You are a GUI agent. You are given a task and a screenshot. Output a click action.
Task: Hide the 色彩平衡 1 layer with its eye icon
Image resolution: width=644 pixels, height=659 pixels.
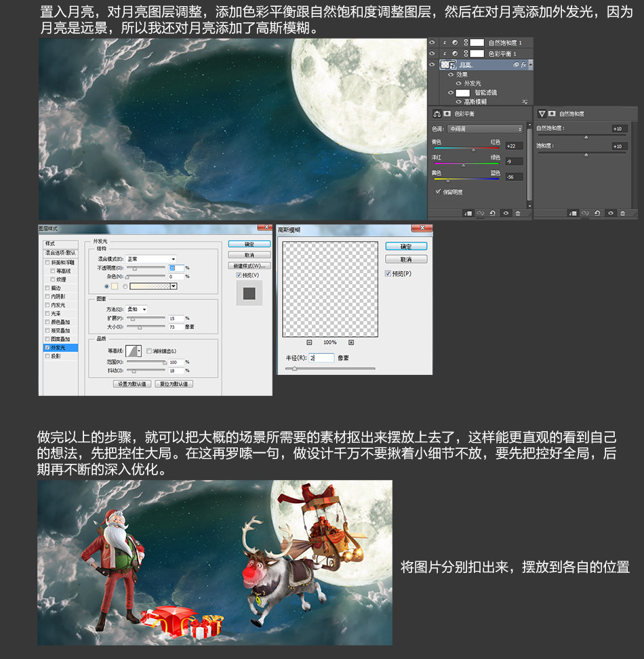tap(432, 54)
